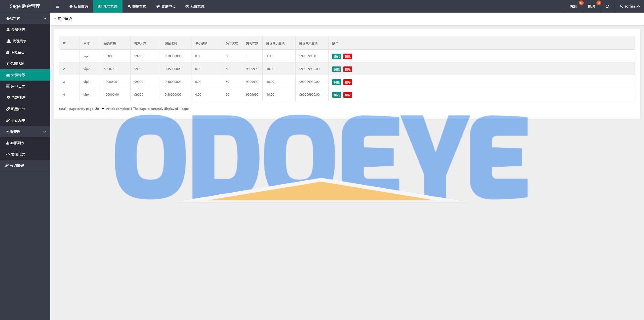
Task: Open the admin user dropdown
Action: click(629, 6)
